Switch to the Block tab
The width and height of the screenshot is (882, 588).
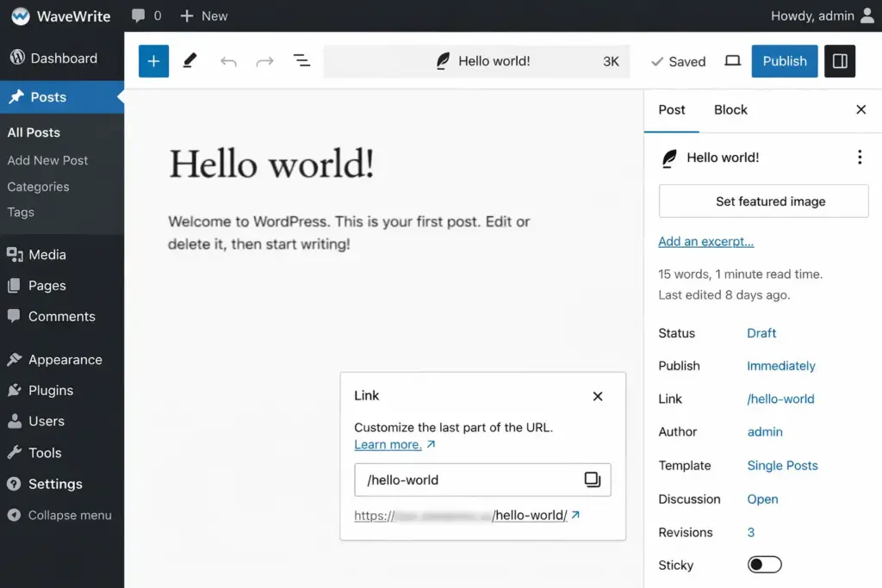tap(730, 110)
